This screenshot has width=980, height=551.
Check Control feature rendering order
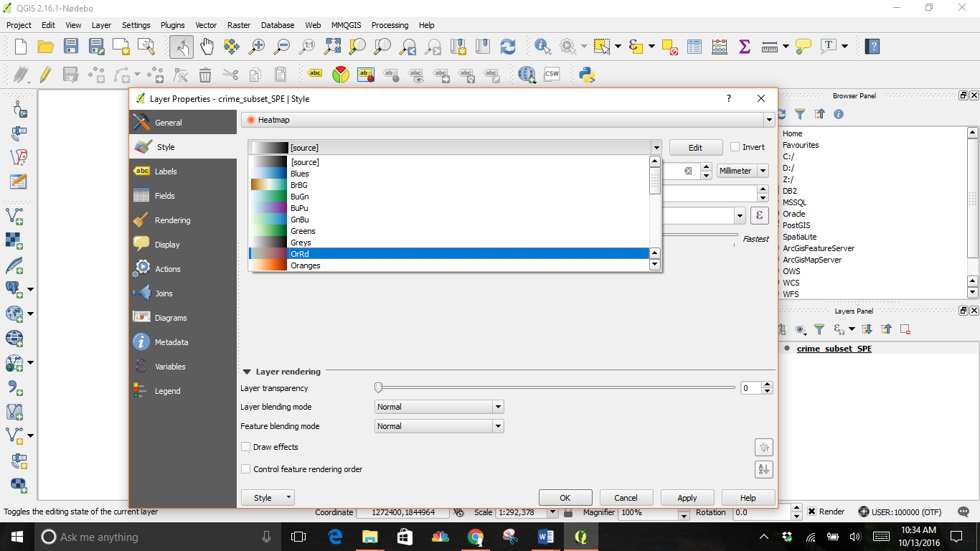click(247, 468)
